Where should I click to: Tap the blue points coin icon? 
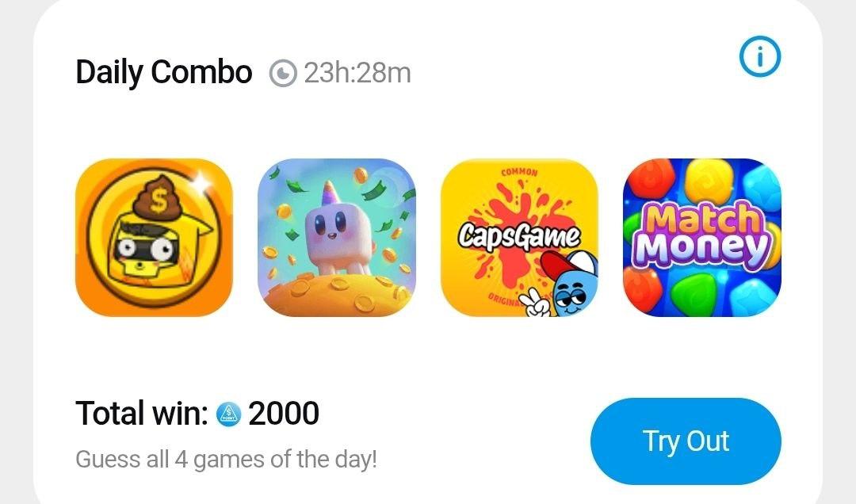(x=228, y=414)
